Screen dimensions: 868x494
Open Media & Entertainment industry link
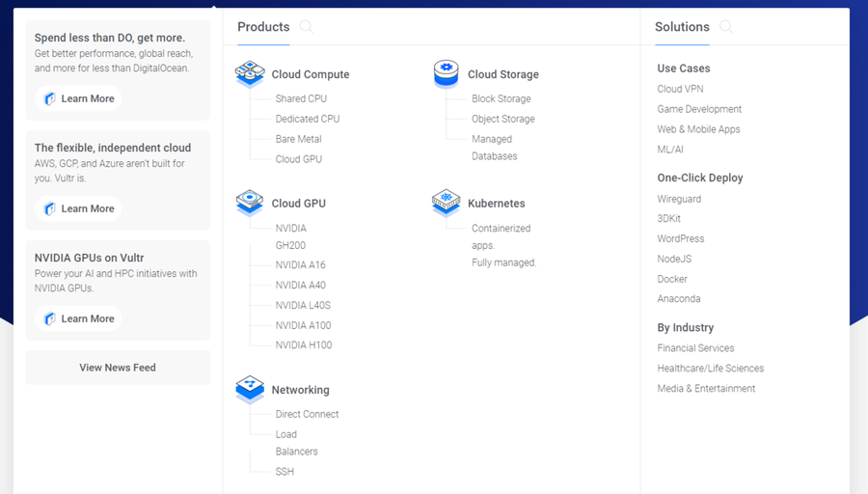tap(706, 388)
